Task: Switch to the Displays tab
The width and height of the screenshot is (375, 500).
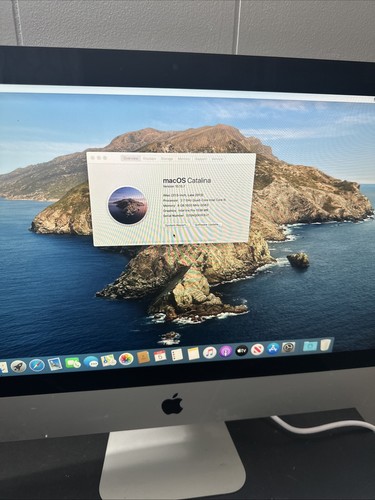Action: tap(150, 159)
